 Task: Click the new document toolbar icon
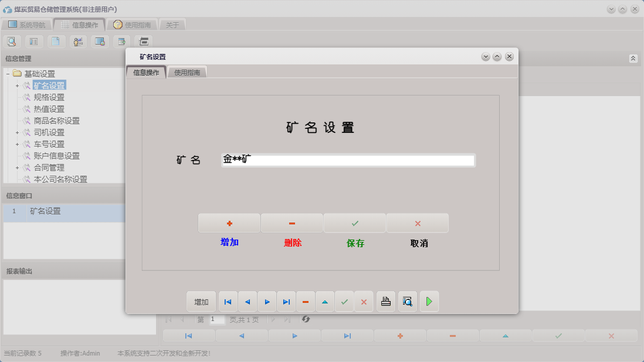[56, 41]
